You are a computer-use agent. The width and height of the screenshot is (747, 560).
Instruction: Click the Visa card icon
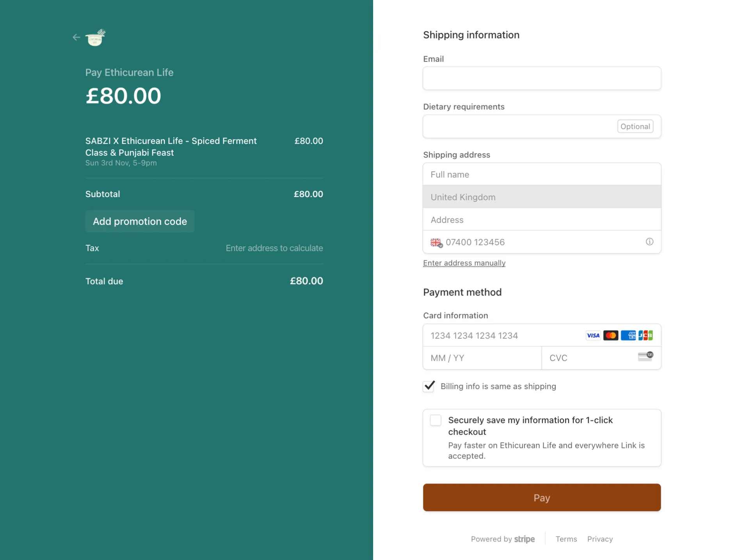tap(593, 336)
